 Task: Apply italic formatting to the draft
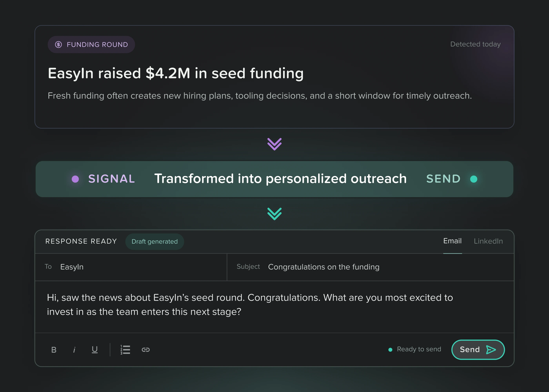[74, 350]
